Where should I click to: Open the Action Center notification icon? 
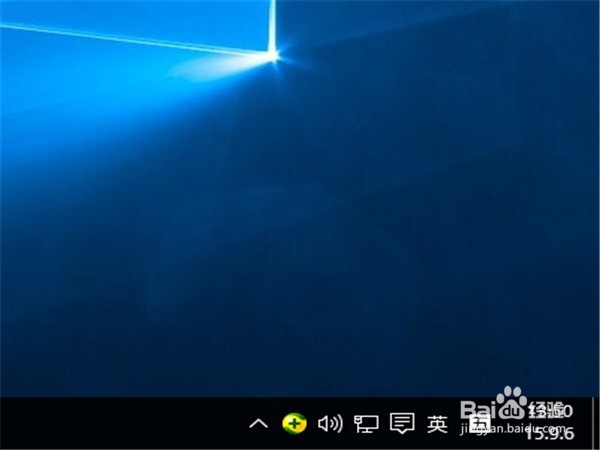[x=402, y=423]
